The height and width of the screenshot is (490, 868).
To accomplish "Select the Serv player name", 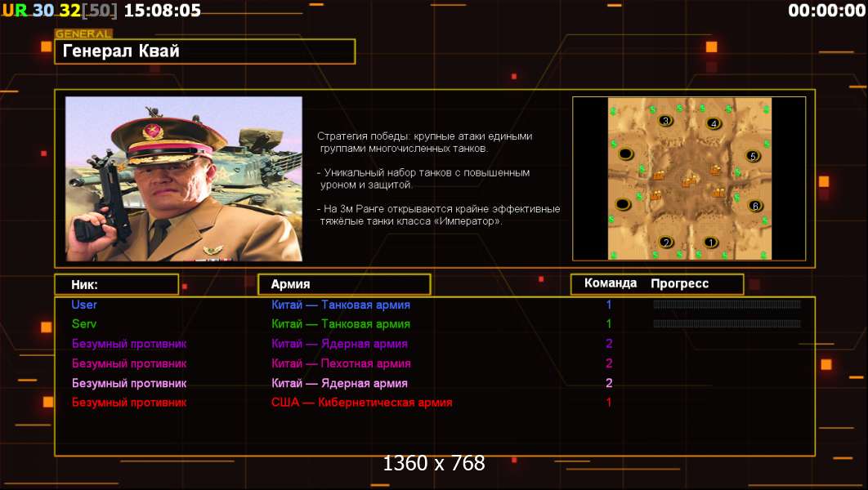I will (83, 323).
